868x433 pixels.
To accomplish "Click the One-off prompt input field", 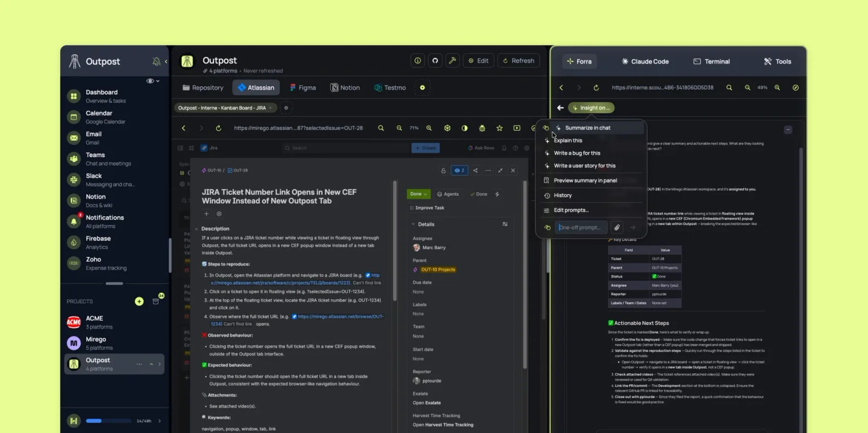I will click(x=581, y=228).
